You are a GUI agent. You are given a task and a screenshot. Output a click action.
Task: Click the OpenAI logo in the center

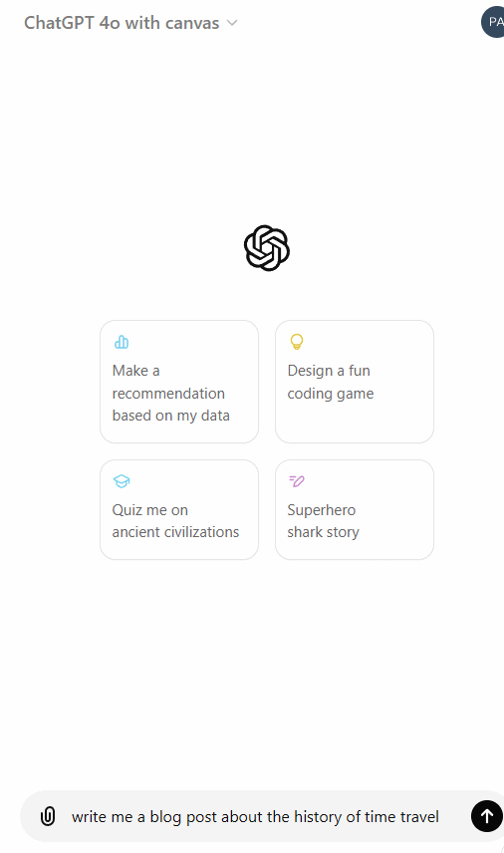(x=266, y=247)
